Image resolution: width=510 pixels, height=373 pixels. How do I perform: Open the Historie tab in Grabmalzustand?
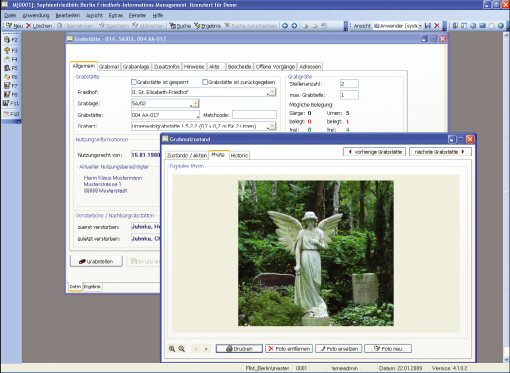pos(239,156)
